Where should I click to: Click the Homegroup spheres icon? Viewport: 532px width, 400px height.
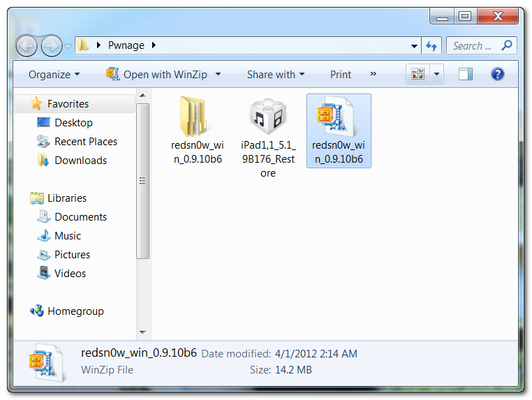[x=37, y=311]
